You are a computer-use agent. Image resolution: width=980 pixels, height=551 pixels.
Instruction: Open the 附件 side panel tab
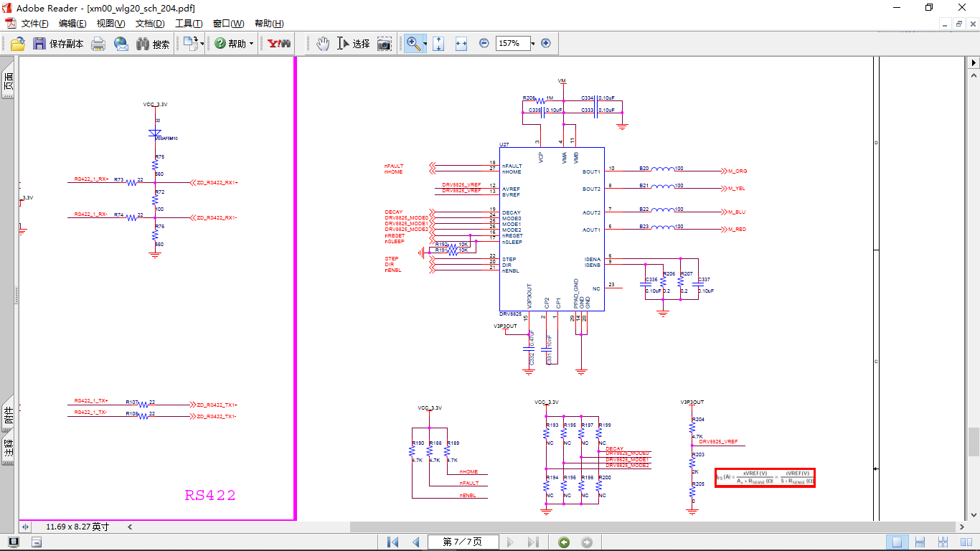tap(8, 415)
